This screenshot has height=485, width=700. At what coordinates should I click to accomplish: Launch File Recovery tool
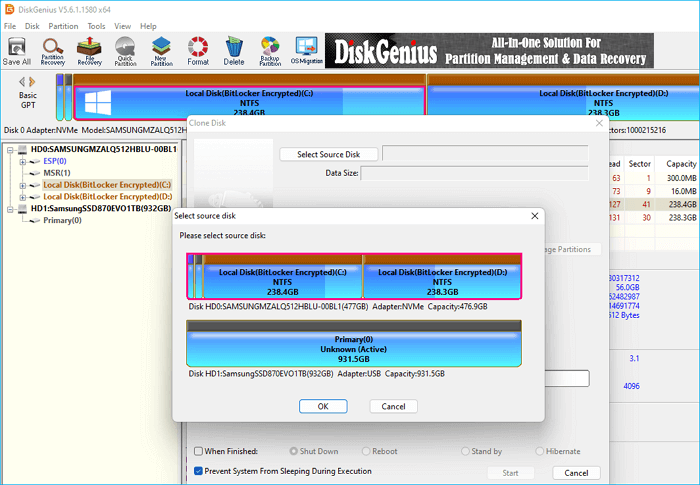pos(89,51)
